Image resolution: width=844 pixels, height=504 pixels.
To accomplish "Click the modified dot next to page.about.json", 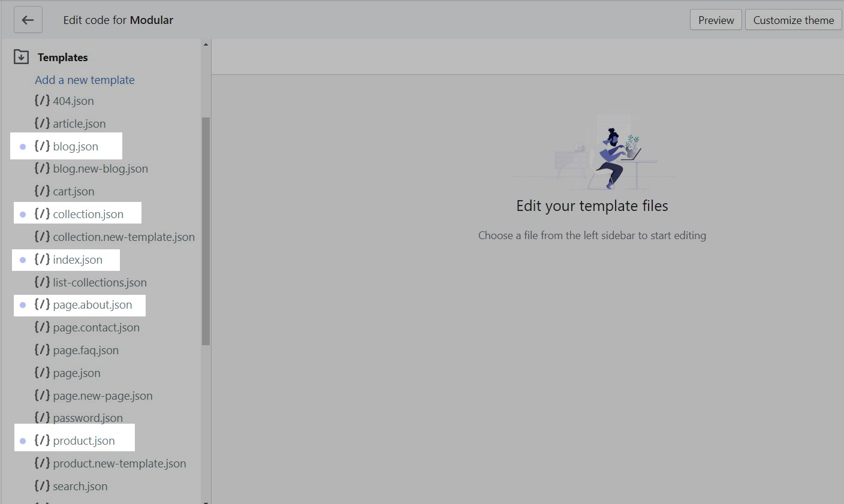I will coord(23,305).
